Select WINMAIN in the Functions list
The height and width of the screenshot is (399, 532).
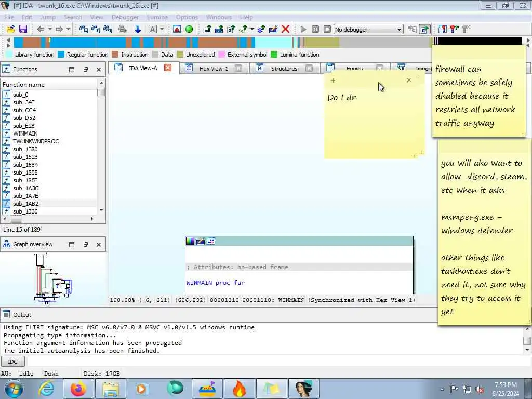click(25, 134)
